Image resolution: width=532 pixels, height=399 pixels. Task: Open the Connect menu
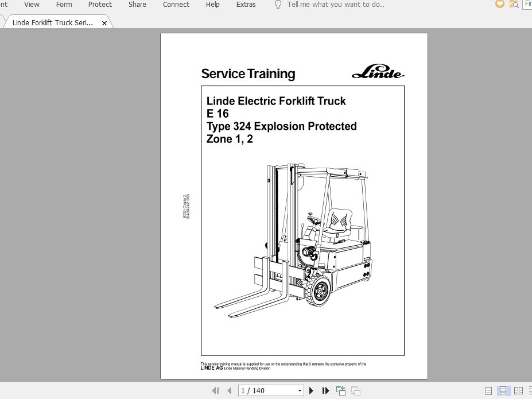click(x=176, y=5)
